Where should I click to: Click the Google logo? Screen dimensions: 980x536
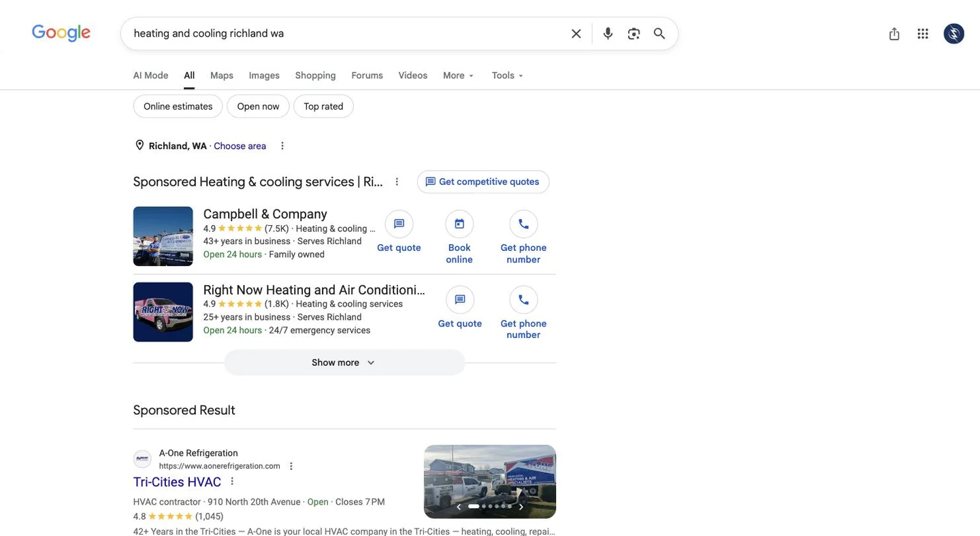point(61,33)
